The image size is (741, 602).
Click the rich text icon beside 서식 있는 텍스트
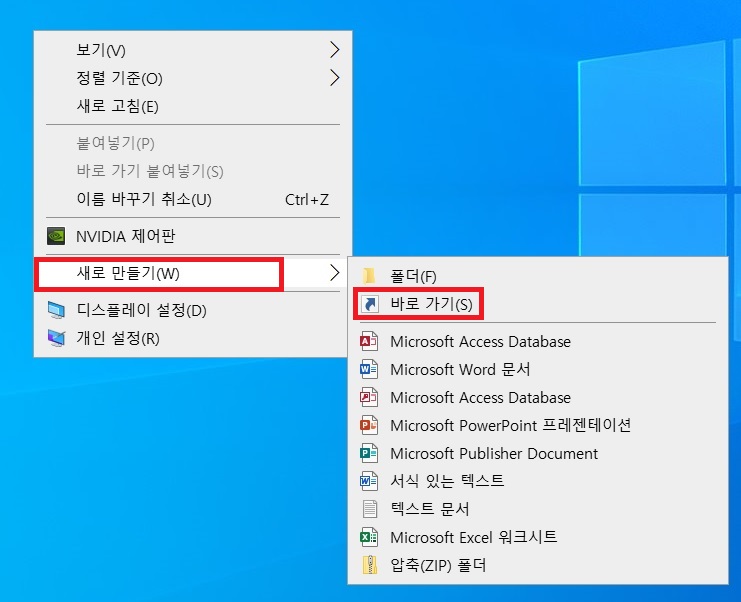tap(369, 481)
